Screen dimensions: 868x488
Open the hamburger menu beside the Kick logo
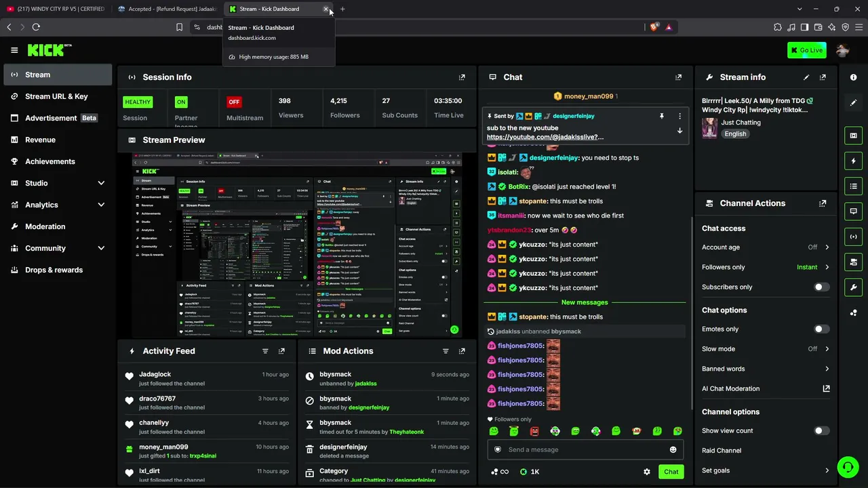pyautogui.click(x=14, y=50)
